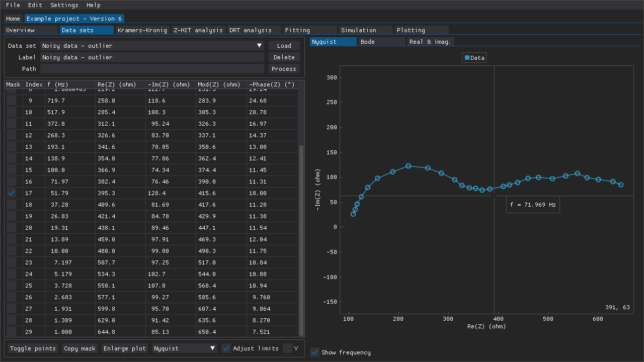Click the data table vertical scrollbar
644x362 pixels.
(301, 240)
